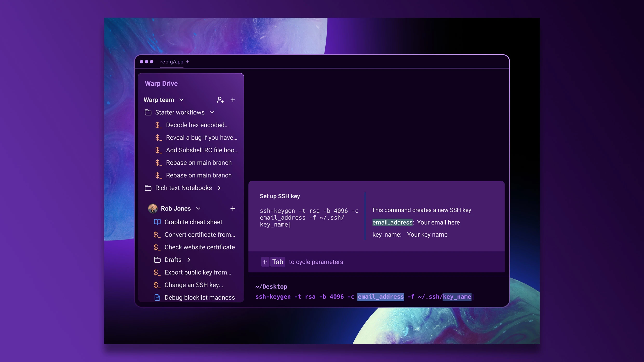Click the shift key symbol in Tab hint
644x362 pixels.
pos(265,262)
